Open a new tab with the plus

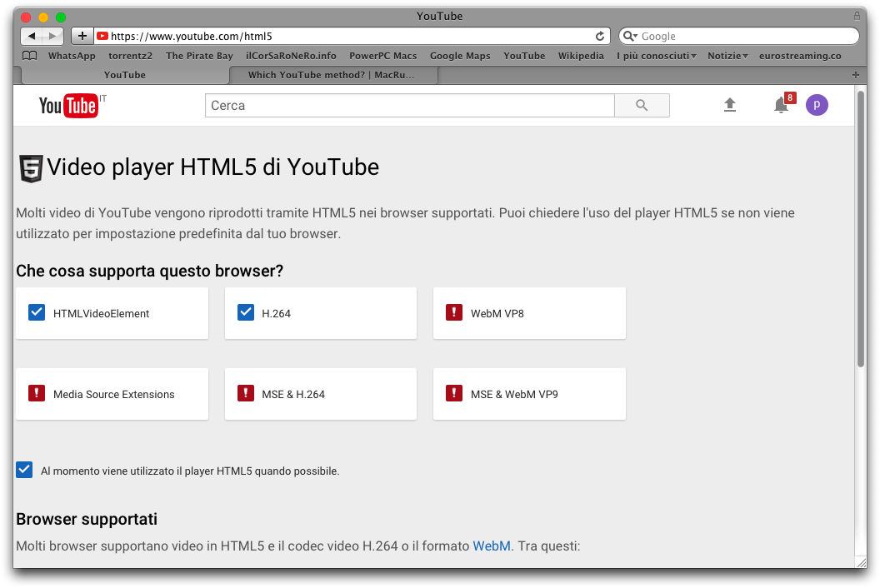coord(856,75)
